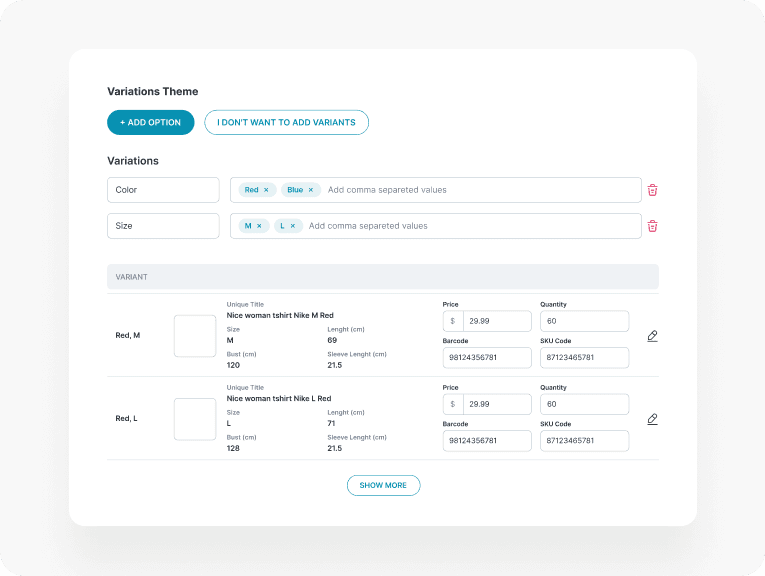This screenshot has width=765, height=576.
Task: Click the dollar sign in Red, M price
Action: click(453, 321)
